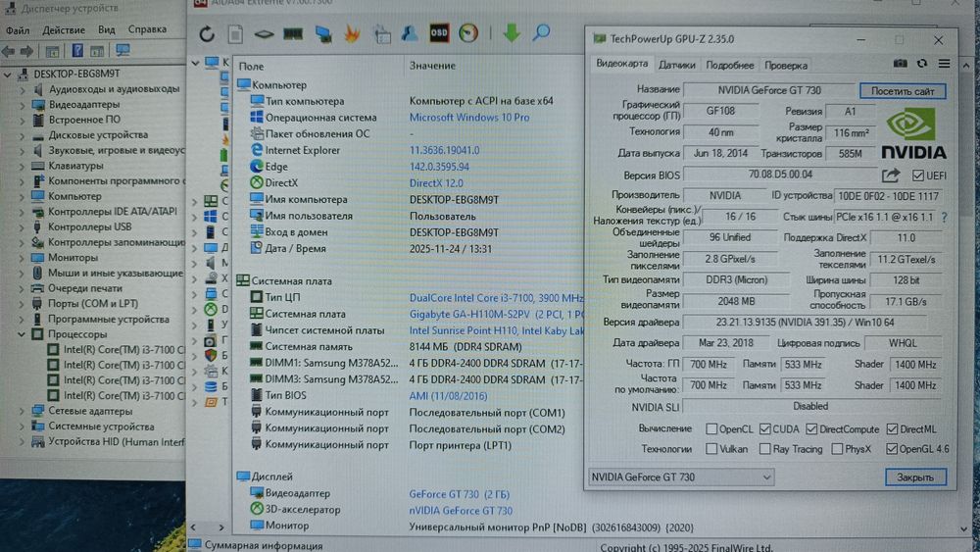Viewport: 980px width, 552px height.
Task: Open the flame stability test icon
Action: point(353,33)
